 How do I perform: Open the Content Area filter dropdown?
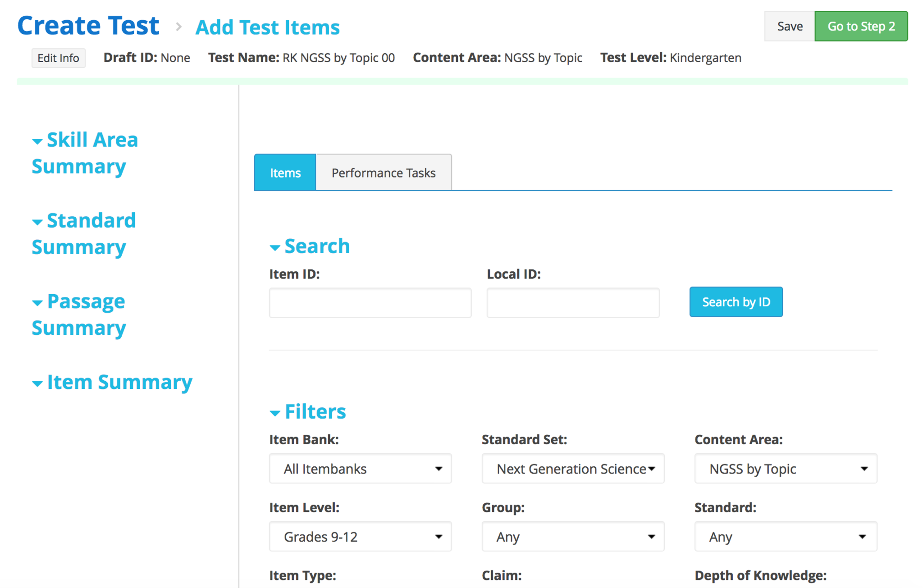tap(786, 469)
